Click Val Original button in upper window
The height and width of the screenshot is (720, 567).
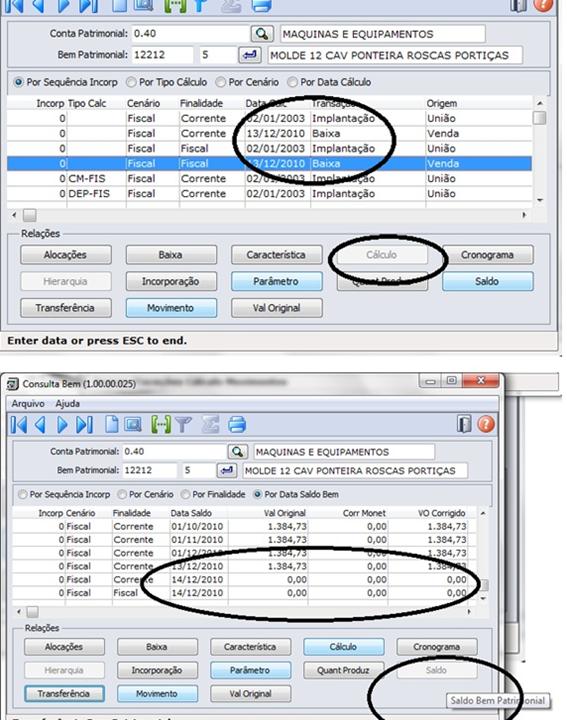tap(277, 308)
